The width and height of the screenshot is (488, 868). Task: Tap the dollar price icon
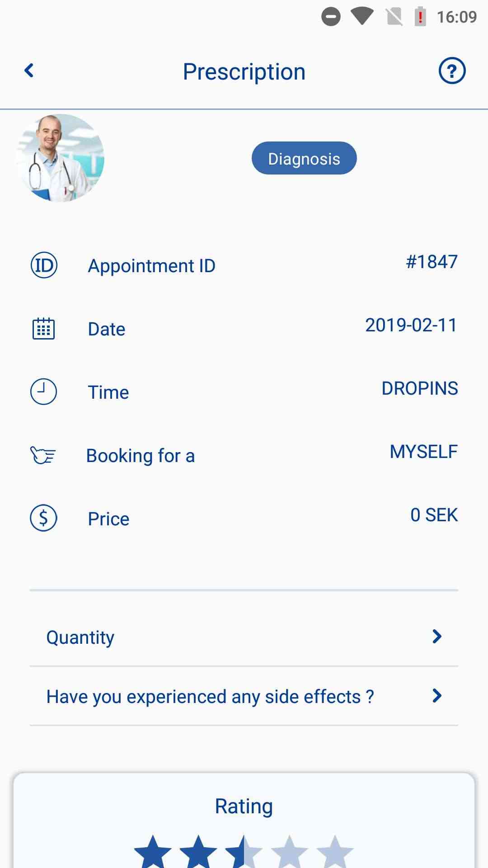pyautogui.click(x=44, y=518)
